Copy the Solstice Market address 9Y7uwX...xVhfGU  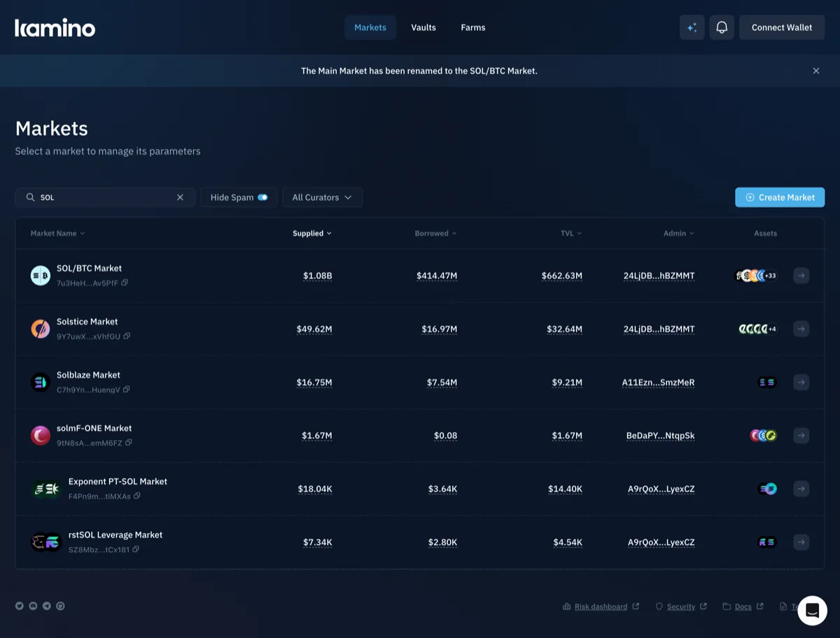click(127, 336)
